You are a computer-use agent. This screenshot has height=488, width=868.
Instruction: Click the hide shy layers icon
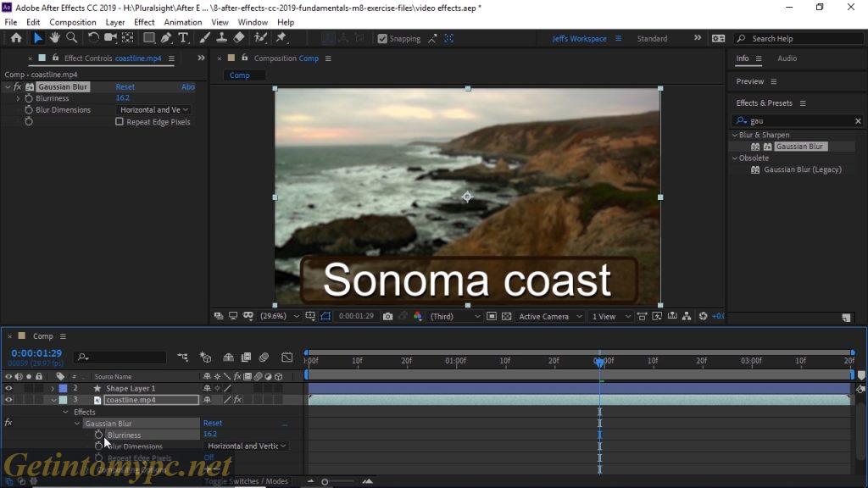point(228,358)
